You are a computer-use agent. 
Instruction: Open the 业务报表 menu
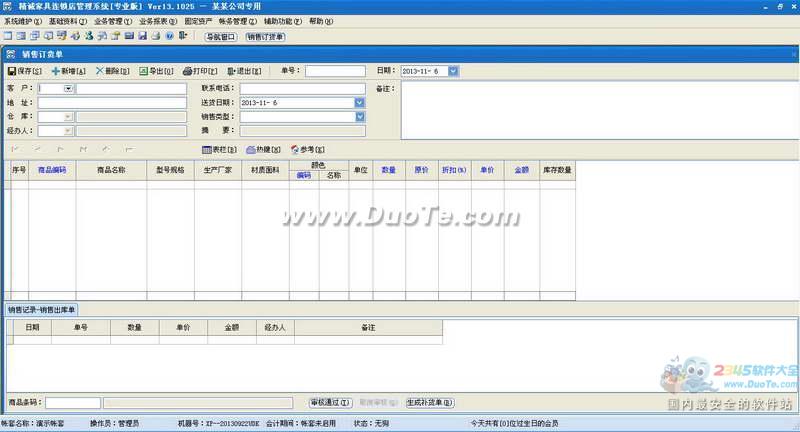tap(158, 20)
